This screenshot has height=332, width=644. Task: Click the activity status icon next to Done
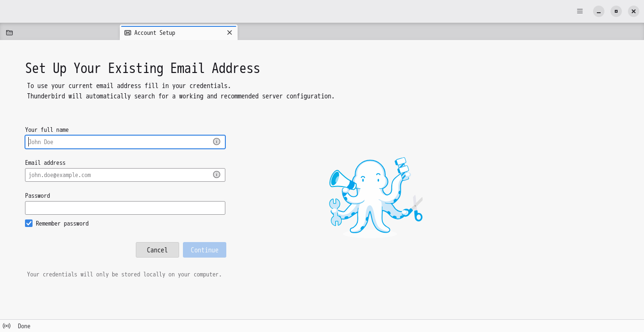(7, 325)
